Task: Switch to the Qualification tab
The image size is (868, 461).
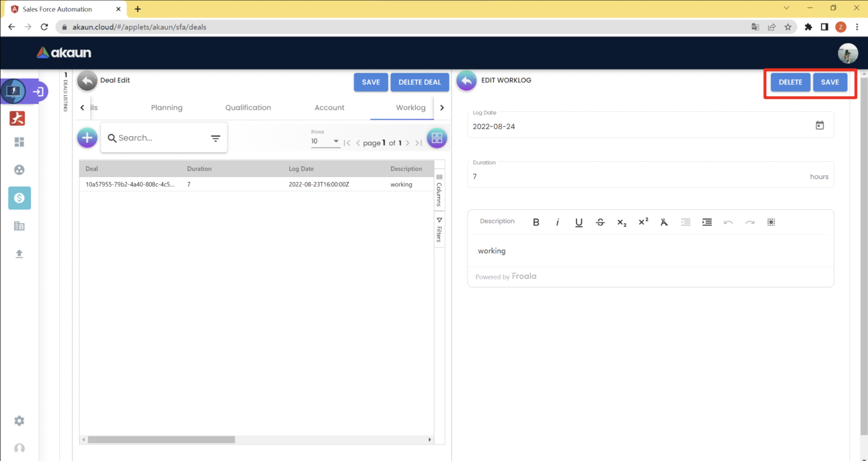Action: (x=248, y=108)
